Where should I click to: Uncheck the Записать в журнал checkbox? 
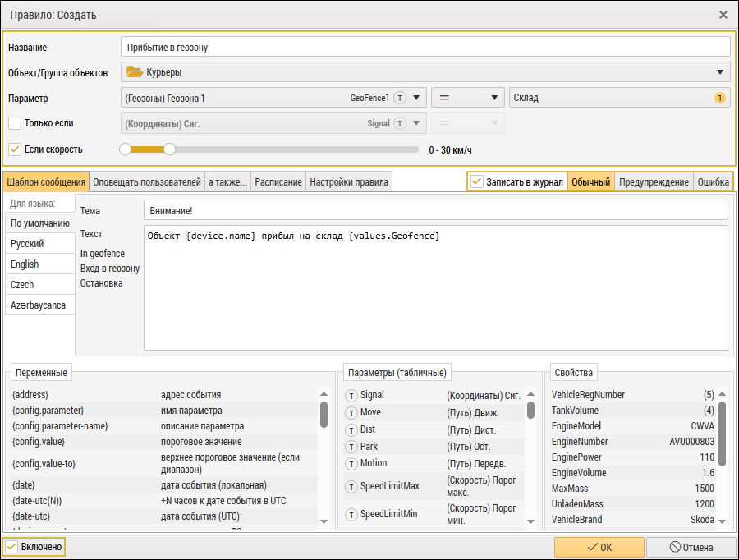pos(477,181)
